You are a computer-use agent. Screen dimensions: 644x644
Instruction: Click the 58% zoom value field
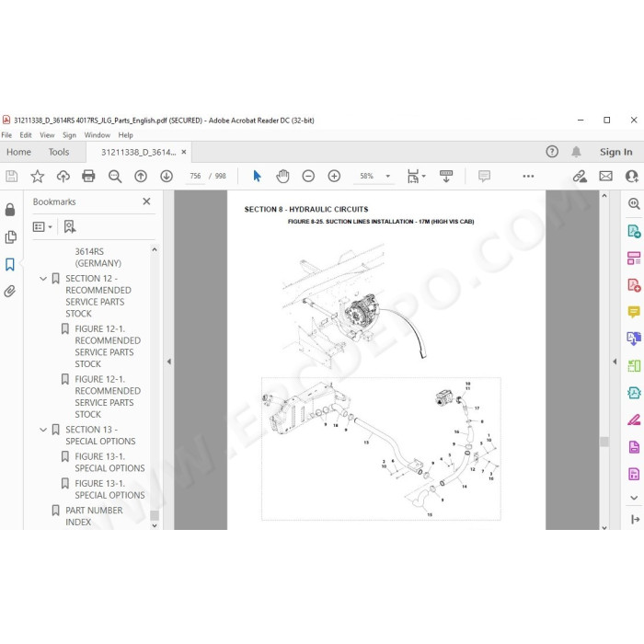[367, 177]
